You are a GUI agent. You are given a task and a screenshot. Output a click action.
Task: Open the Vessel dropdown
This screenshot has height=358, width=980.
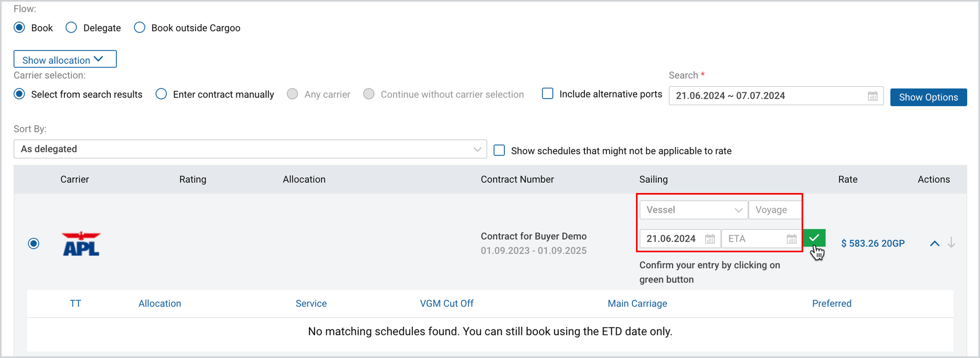[x=694, y=210]
